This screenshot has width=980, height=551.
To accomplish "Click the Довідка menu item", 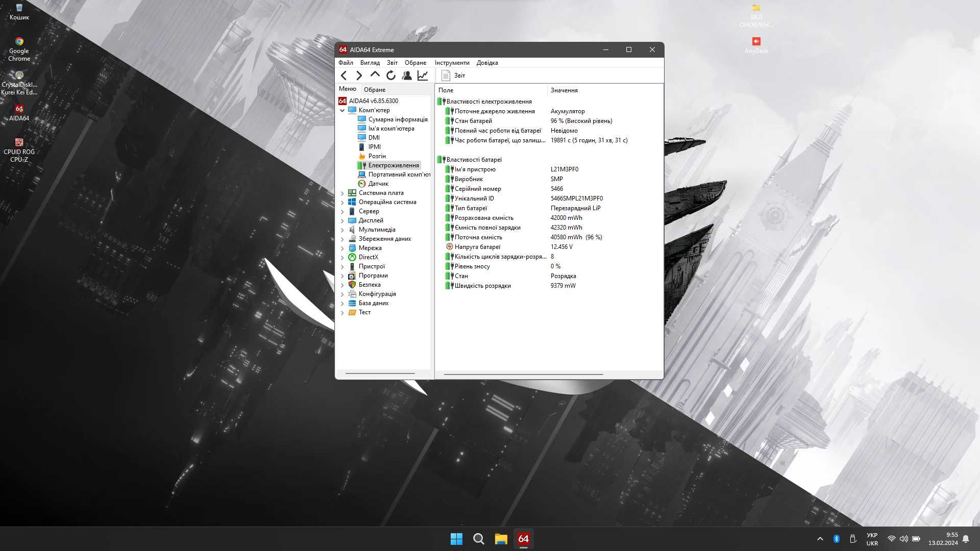I will coord(487,63).
